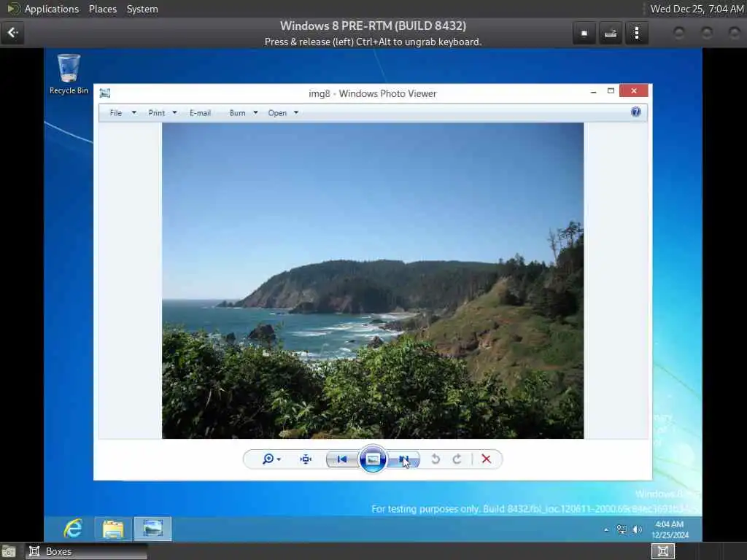Close the Photo Viewer window
The image size is (747, 560).
coord(634,91)
